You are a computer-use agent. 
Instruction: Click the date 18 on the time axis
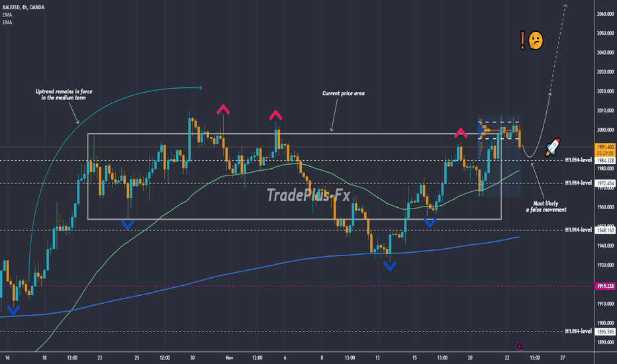point(44,357)
